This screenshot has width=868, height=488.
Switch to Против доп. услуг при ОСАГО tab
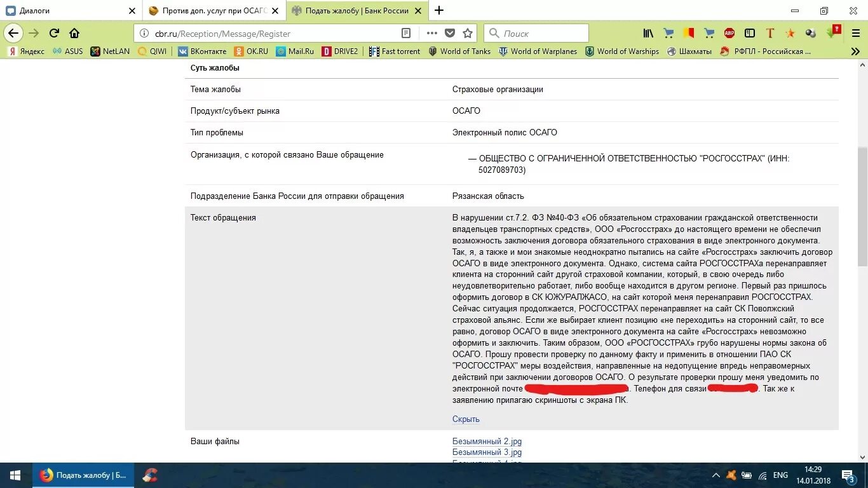(215, 11)
